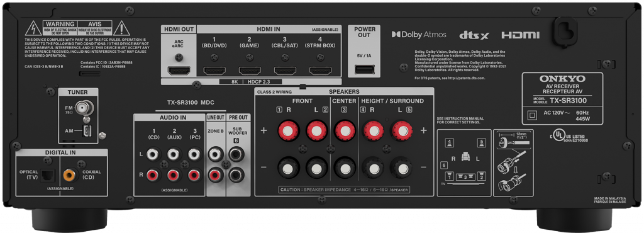This screenshot has width=644, height=233.
Task: Click the 'TUNER' section header
Action: pyautogui.click(x=77, y=92)
